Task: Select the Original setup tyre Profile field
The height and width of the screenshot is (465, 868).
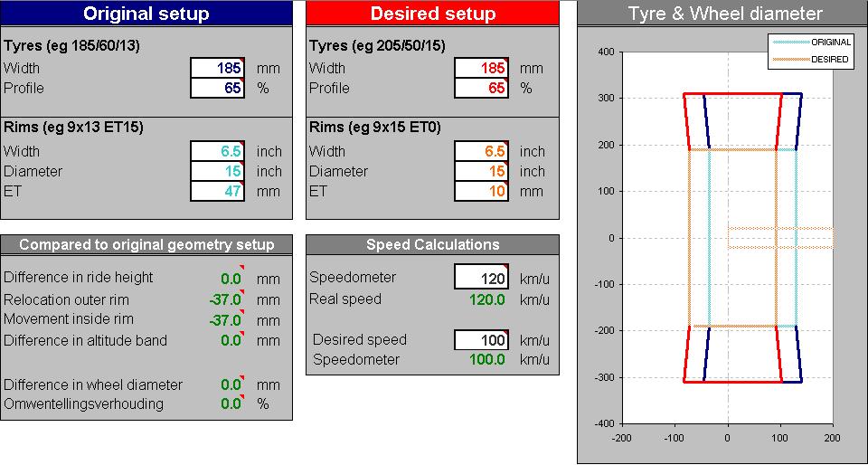Action: pos(218,88)
